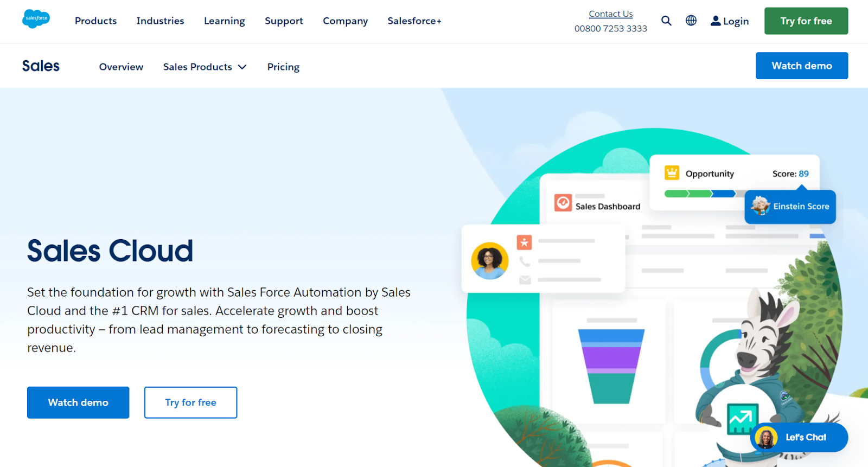Click the Login link text
This screenshot has height=467, width=868.
[736, 21]
